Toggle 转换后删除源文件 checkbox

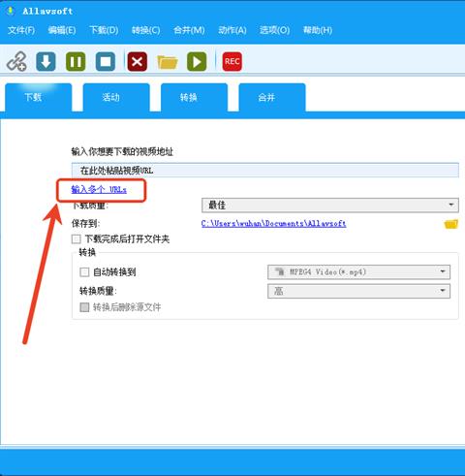(x=84, y=307)
